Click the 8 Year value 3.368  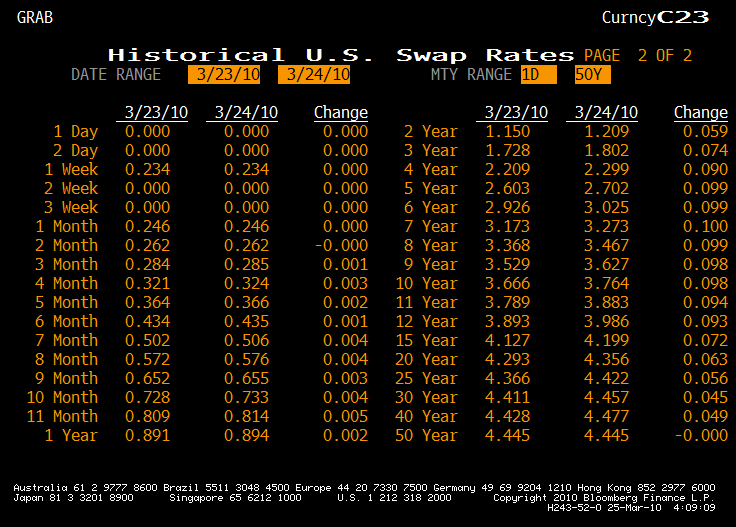[x=507, y=245]
